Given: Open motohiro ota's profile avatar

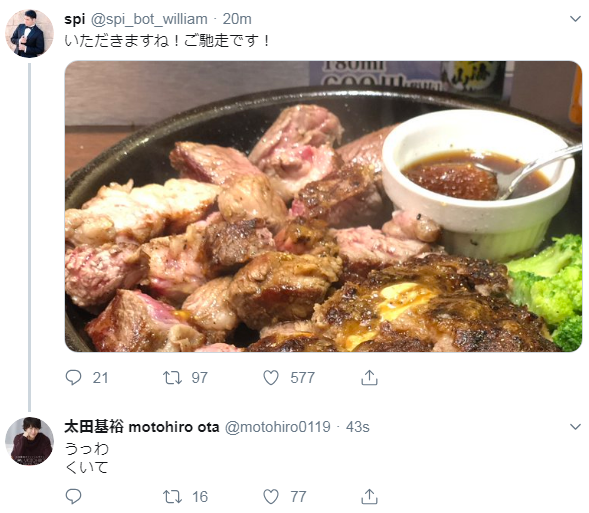Looking at the screenshot, I should tap(29, 441).
